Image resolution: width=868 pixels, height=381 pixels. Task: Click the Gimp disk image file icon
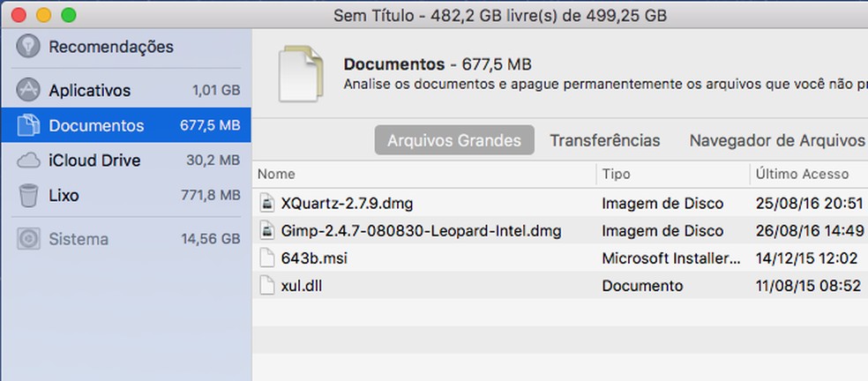click(268, 231)
